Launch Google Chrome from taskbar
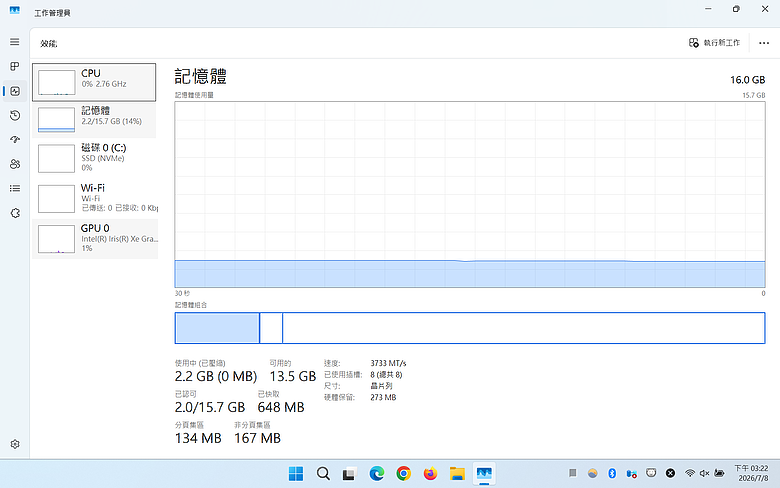Screen dimensions: 780x488 tap(403, 474)
